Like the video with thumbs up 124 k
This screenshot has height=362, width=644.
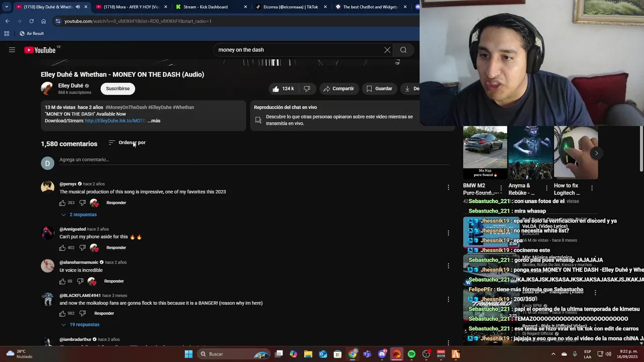[x=283, y=88]
